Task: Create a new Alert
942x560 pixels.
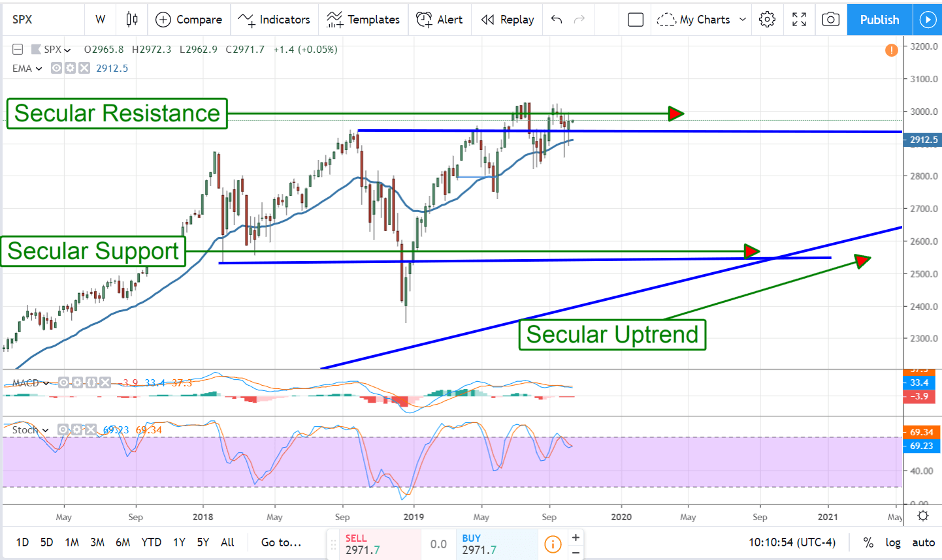Action: tap(440, 20)
